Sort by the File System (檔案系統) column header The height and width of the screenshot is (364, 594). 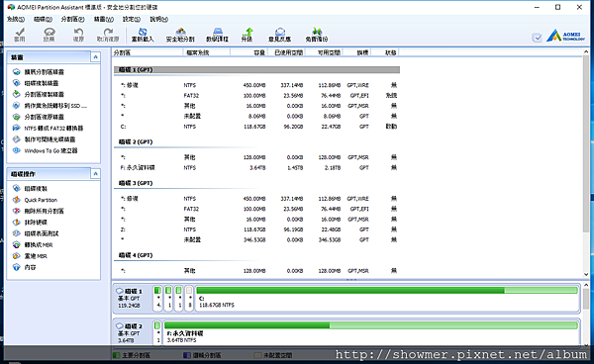click(207, 52)
